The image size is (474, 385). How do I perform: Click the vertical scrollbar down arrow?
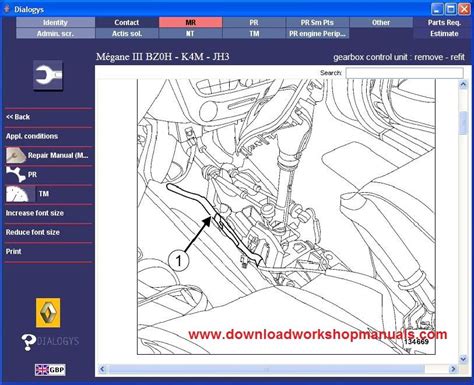(x=463, y=359)
